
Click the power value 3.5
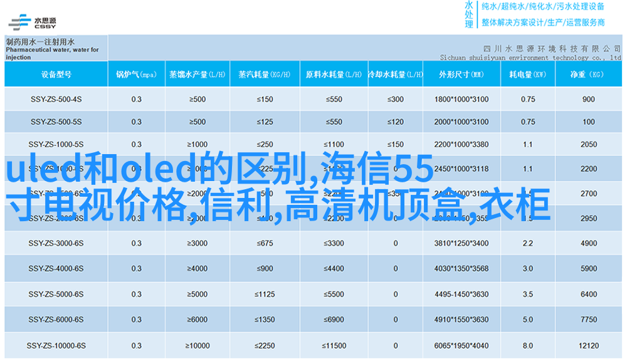528,294
